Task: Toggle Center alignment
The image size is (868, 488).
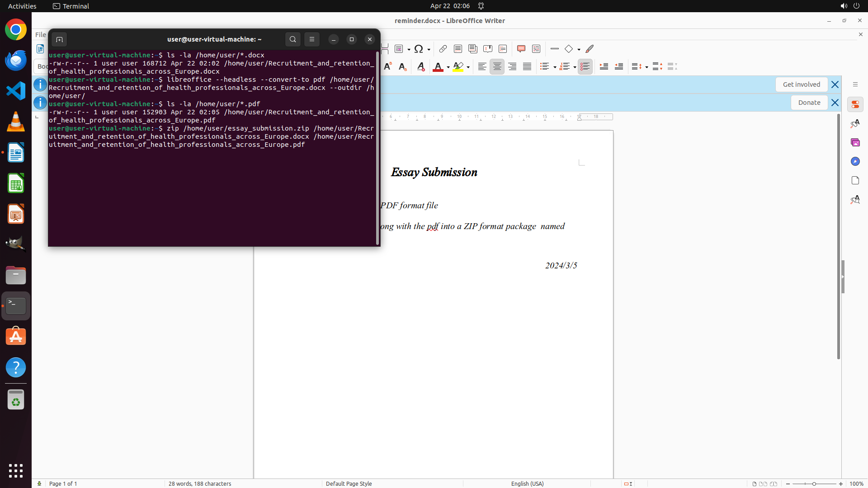Action: 497,67
